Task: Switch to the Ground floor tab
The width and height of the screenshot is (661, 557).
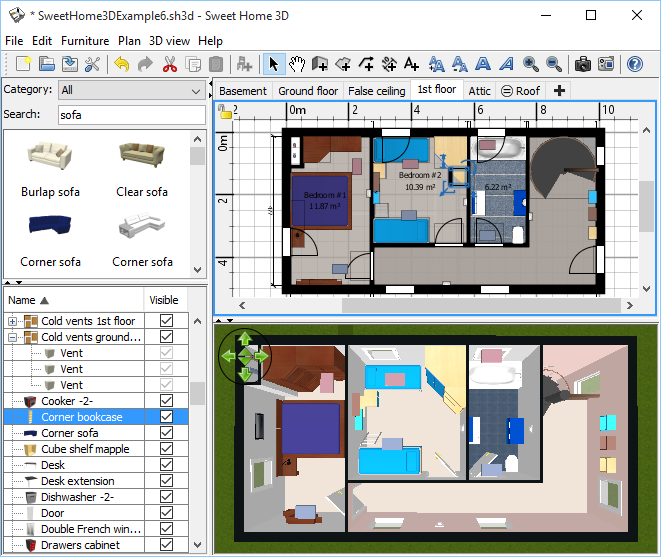Action: tap(308, 91)
